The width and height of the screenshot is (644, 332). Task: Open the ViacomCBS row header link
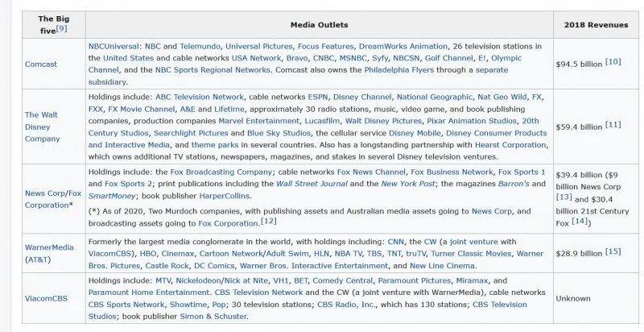point(46,298)
